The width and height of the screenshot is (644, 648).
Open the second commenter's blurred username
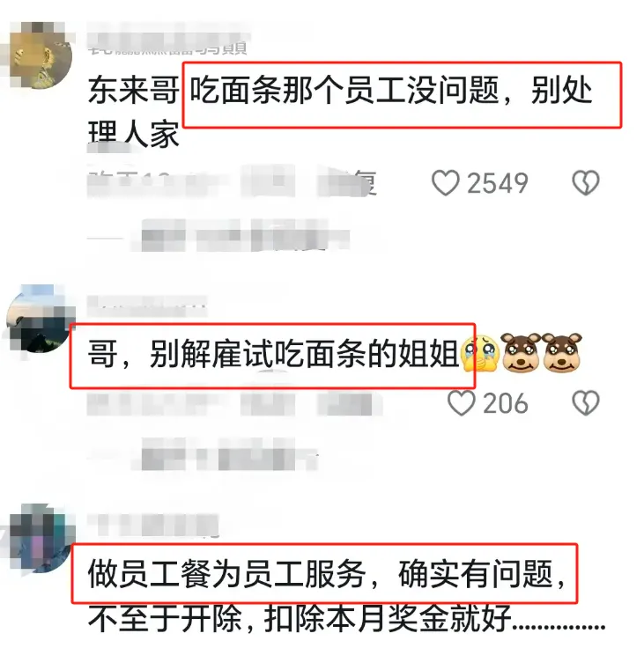click(x=147, y=306)
